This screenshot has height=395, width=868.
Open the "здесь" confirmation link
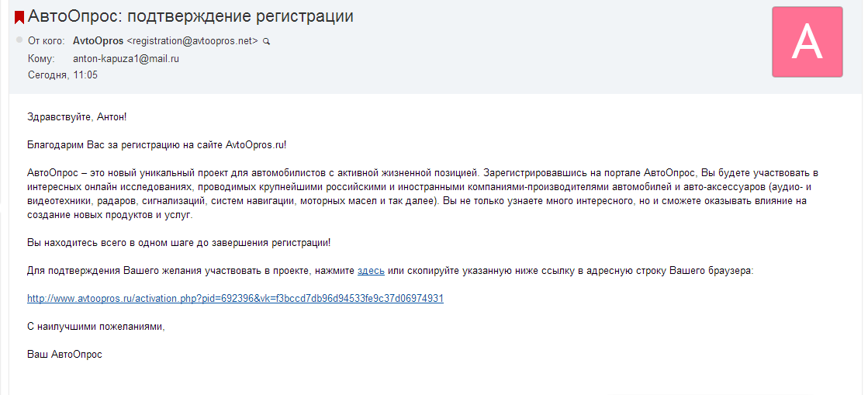pyautogui.click(x=371, y=270)
